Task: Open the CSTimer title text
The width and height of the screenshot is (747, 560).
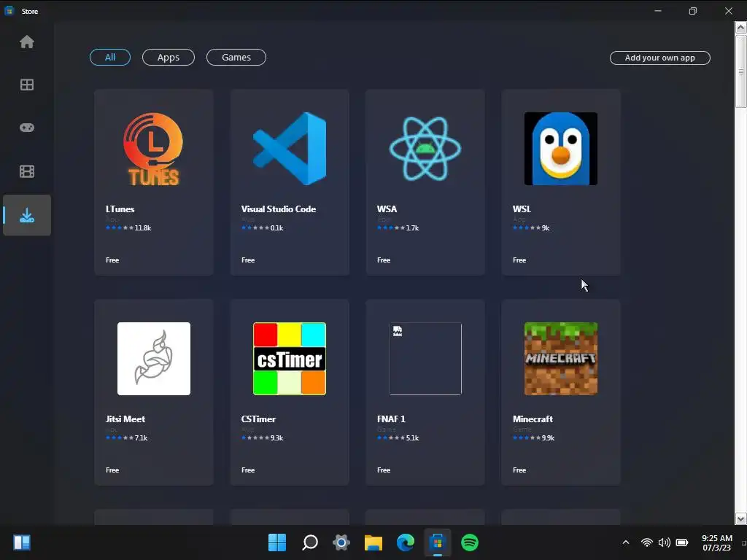Action: click(258, 419)
